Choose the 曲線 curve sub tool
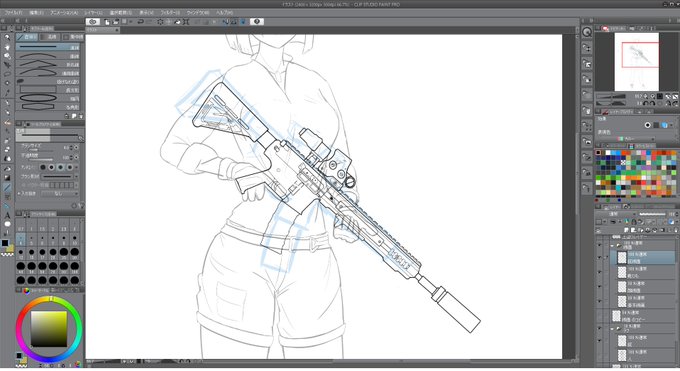The image size is (680, 371). click(x=49, y=56)
